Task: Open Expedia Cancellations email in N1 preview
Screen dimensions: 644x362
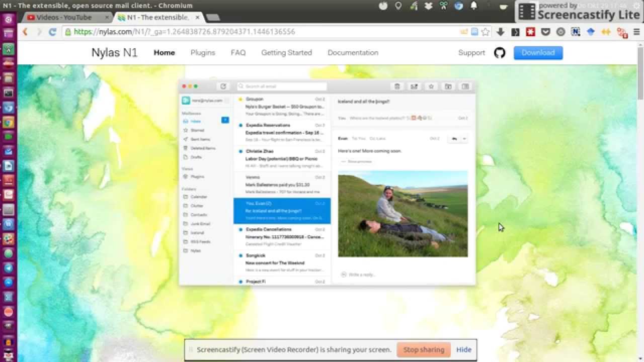Action: pyautogui.click(x=282, y=237)
